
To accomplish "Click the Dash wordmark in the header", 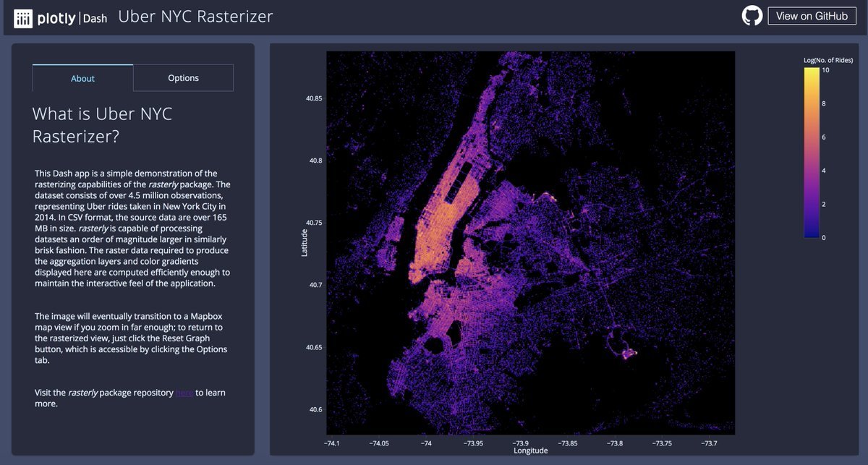I will [x=95, y=19].
